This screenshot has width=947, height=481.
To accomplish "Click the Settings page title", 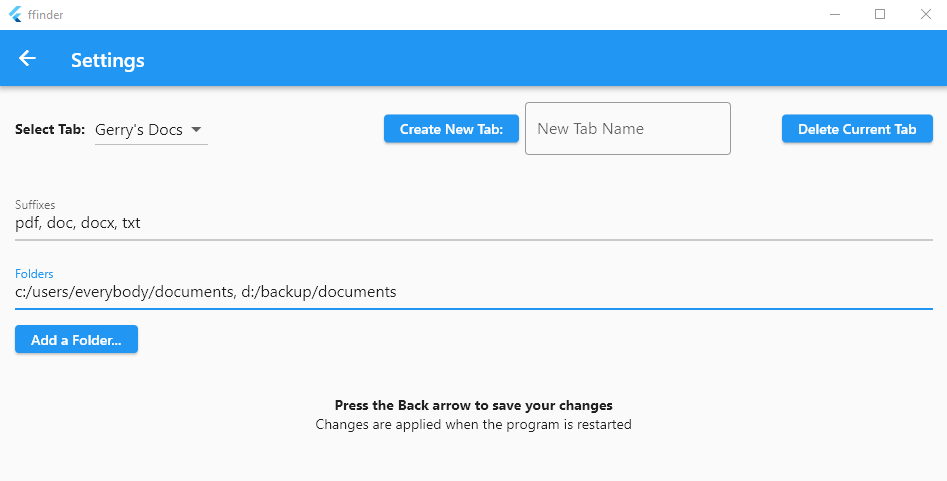I will pyautogui.click(x=108, y=60).
